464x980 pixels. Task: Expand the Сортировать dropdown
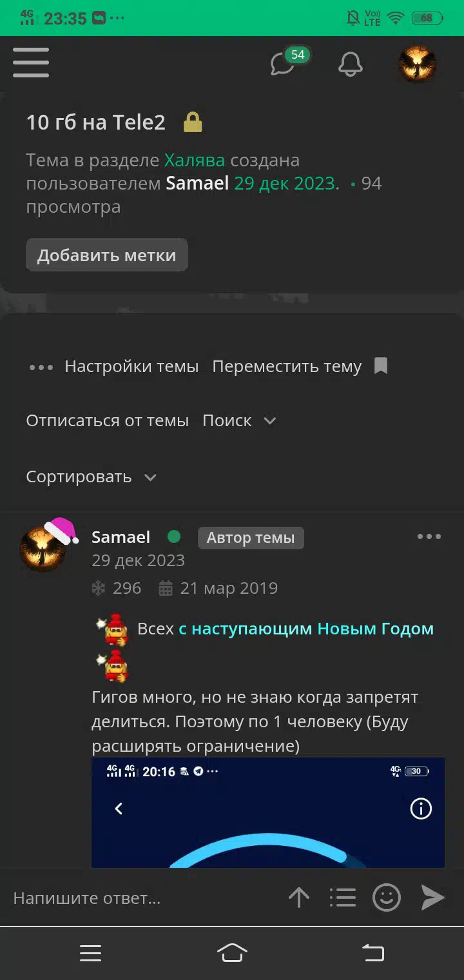[x=91, y=477]
